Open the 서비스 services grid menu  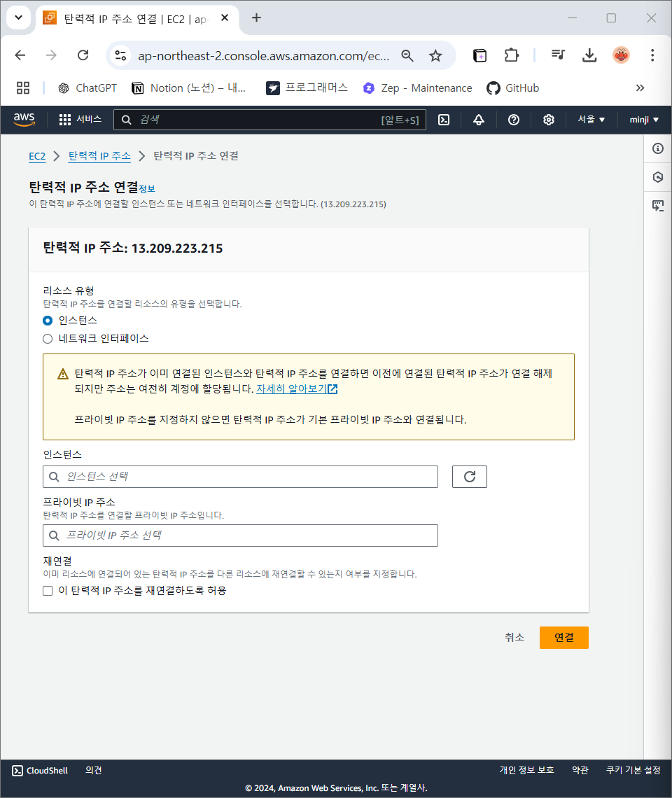80,120
